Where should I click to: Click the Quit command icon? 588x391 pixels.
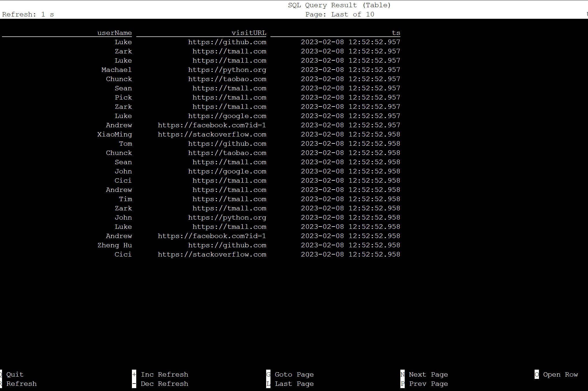[x=2, y=374]
